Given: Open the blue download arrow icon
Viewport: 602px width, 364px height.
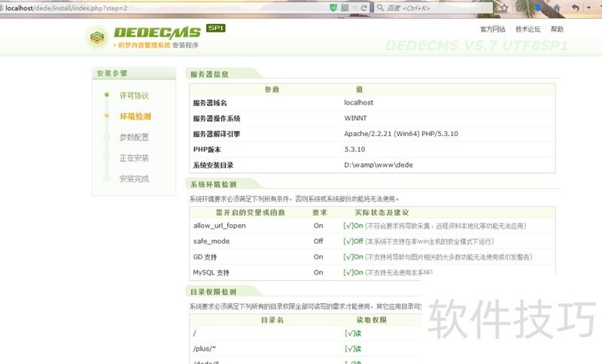Looking at the screenshot, I should pos(538,8).
